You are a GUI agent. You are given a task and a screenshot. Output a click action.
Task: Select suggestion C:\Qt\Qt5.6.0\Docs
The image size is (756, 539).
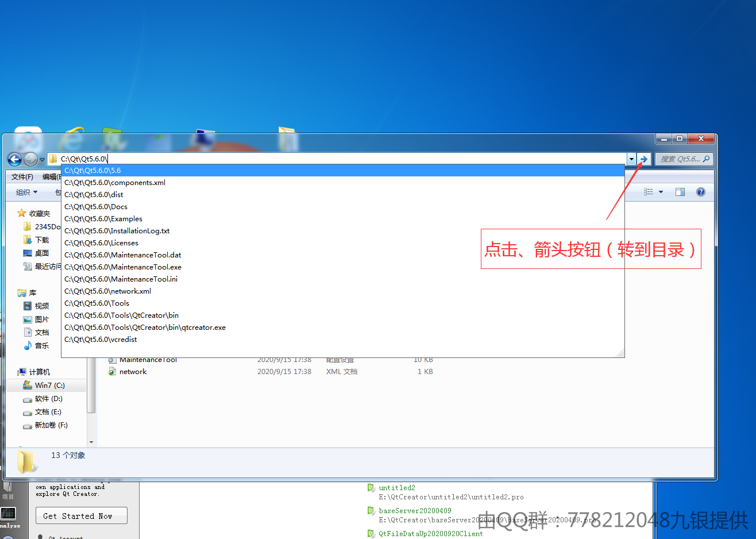coord(343,207)
